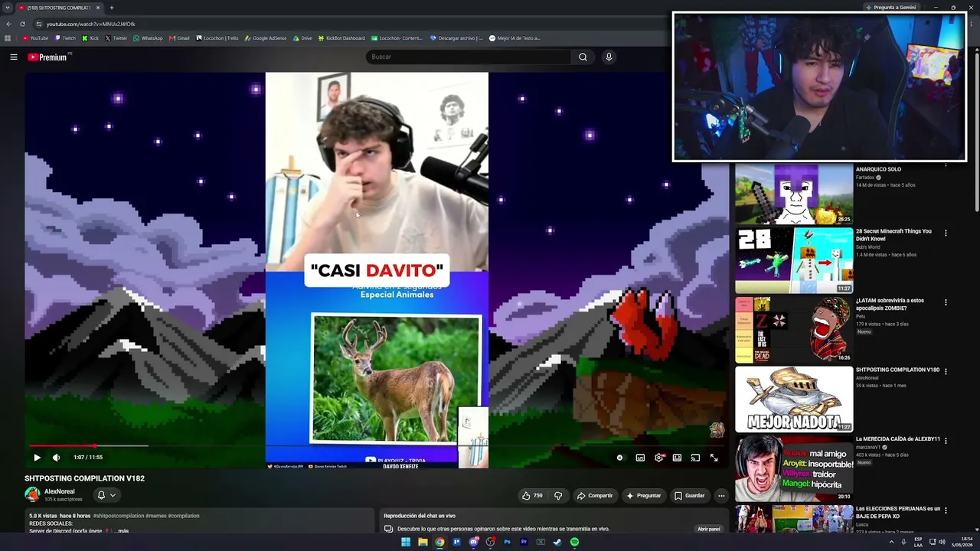This screenshot has width=980, height=551.
Task: Close the SHTPOSTING COMPILATION tab
Action: coord(98,8)
